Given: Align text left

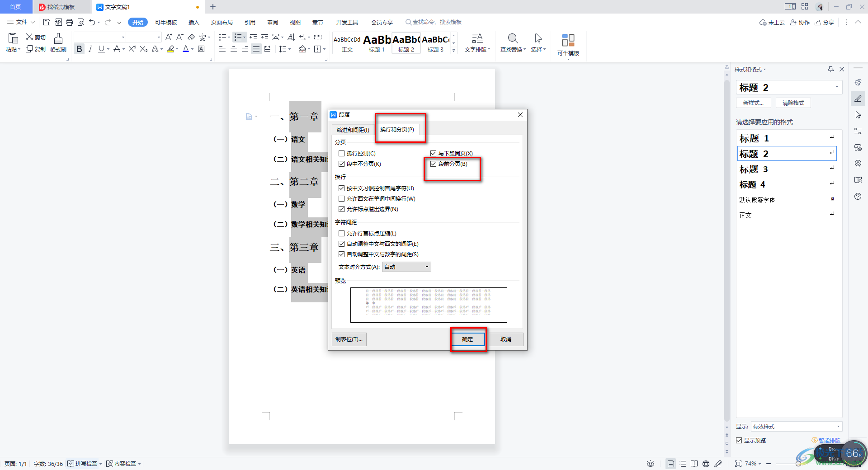Looking at the screenshot, I should coord(222,49).
